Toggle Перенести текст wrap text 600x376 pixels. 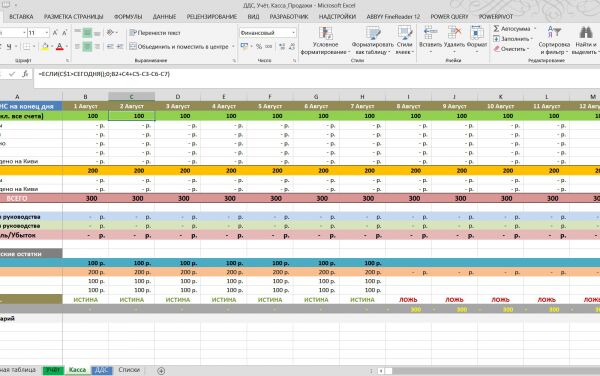tap(155, 33)
